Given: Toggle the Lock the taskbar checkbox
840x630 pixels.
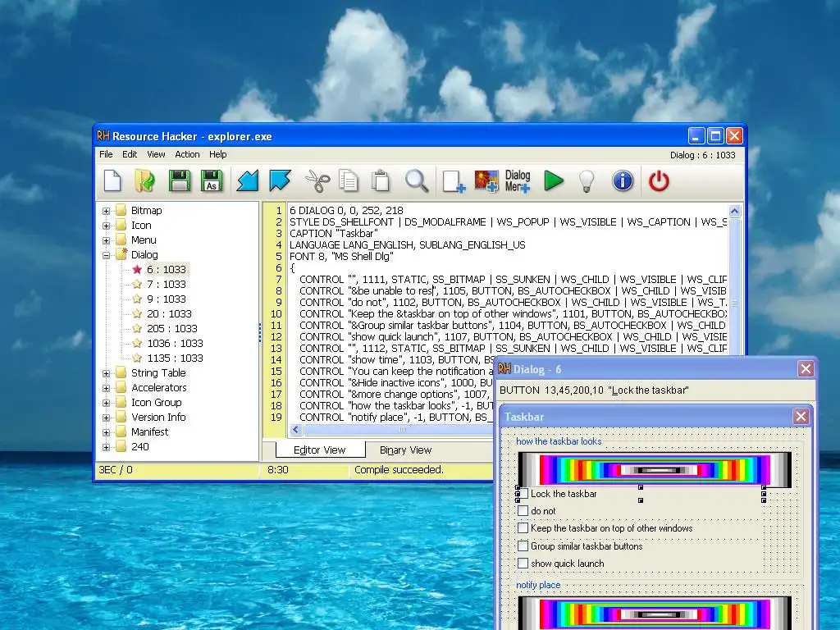Looking at the screenshot, I should coord(523,493).
